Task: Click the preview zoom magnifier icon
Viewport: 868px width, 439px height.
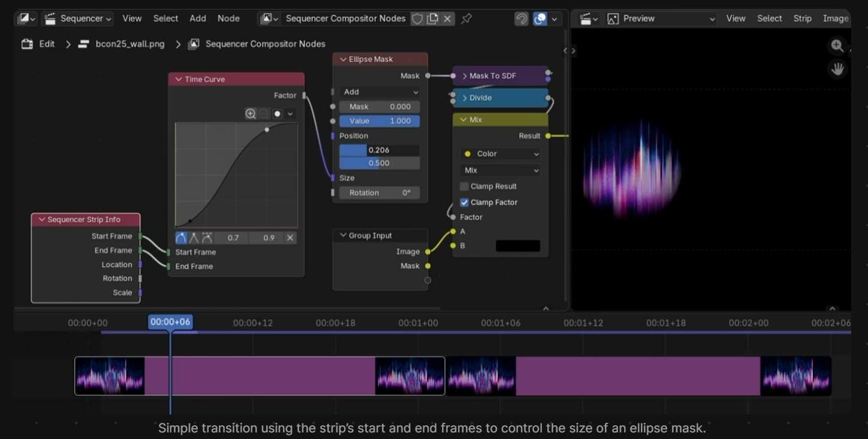Action: click(837, 46)
